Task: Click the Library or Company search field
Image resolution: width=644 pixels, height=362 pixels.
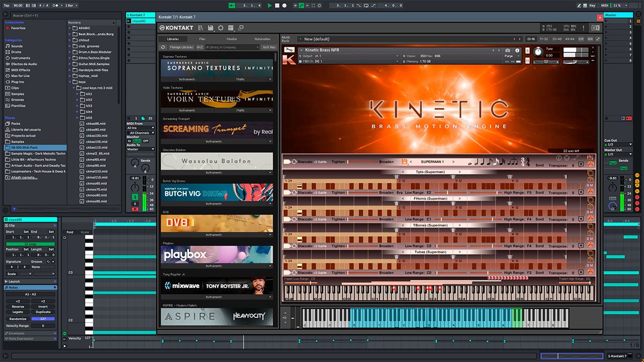Action: click(232, 47)
